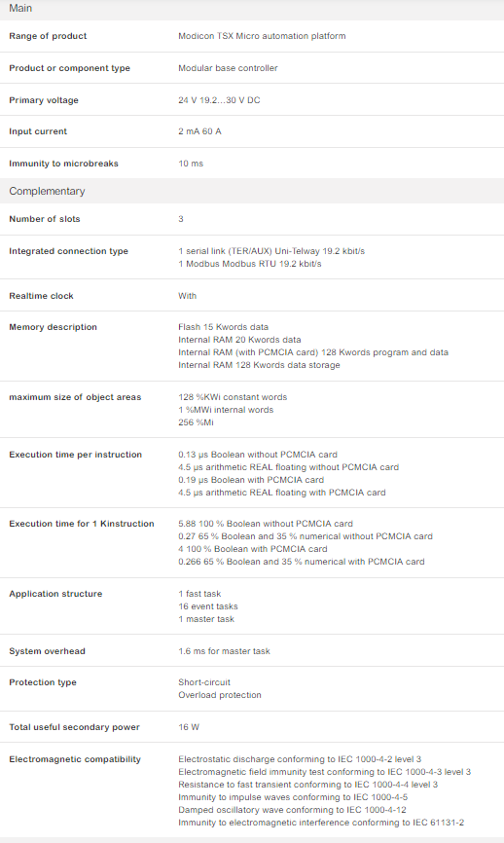Click the Immunity to microbreaks label
The width and height of the screenshot is (504, 843).
63,164
